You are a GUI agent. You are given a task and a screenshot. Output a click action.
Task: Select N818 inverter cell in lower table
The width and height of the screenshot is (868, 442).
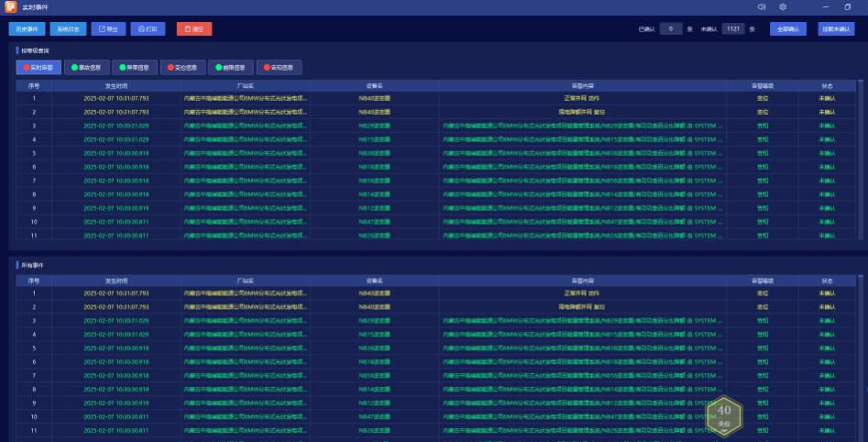point(375,361)
